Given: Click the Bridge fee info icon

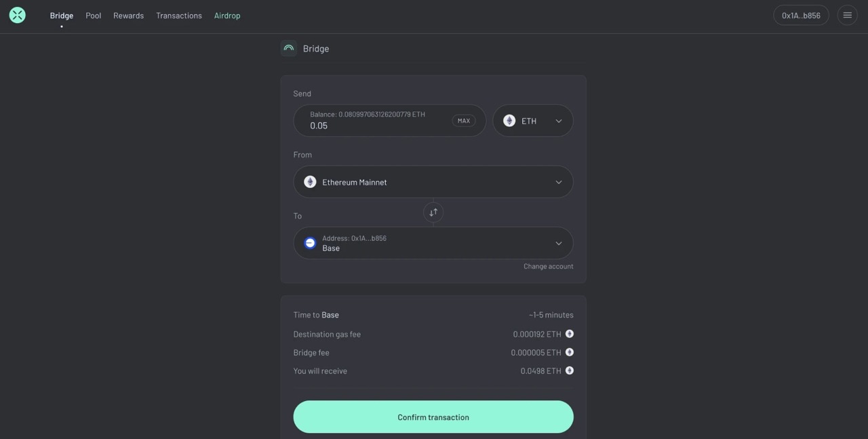Looking at the screenshot, I should point(569,351).
